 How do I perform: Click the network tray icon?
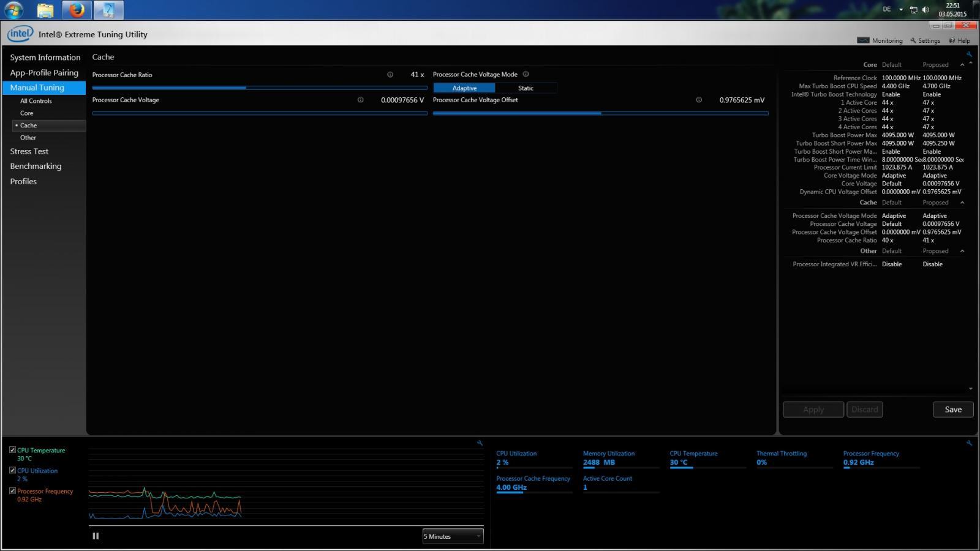pos(913,10)
